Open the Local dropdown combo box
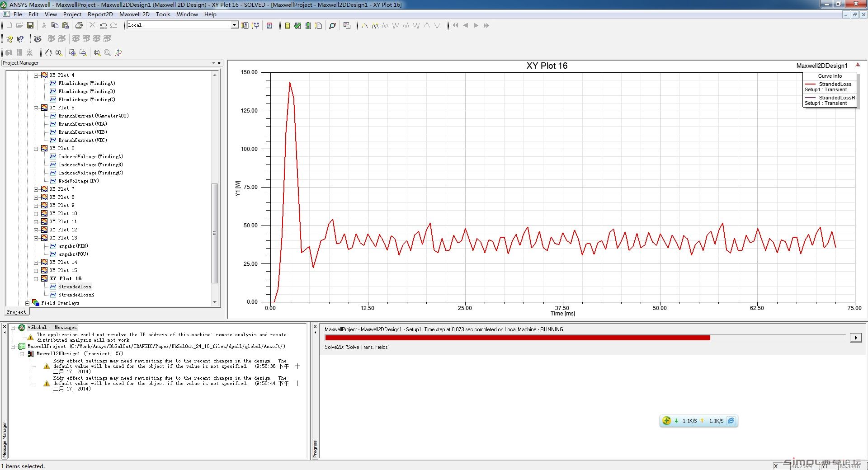Screen dimensions: 868x470 [234, 25]
